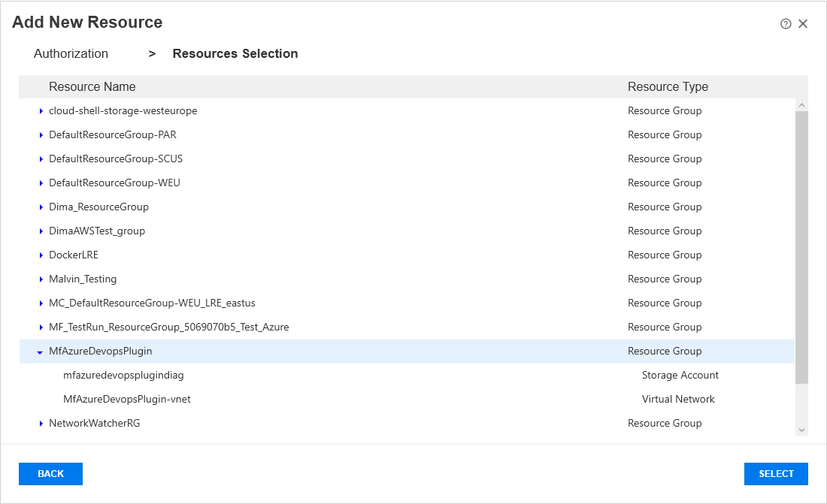The width and height of the screenshot is (827, 504).
Task: Expand the cloud-shell-storage-westeurope resource group
Action: point(40,110)
